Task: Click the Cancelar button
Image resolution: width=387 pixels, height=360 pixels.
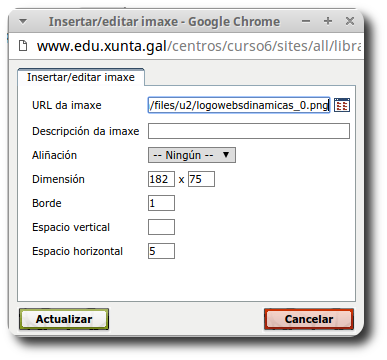Action: coord(309,319)
